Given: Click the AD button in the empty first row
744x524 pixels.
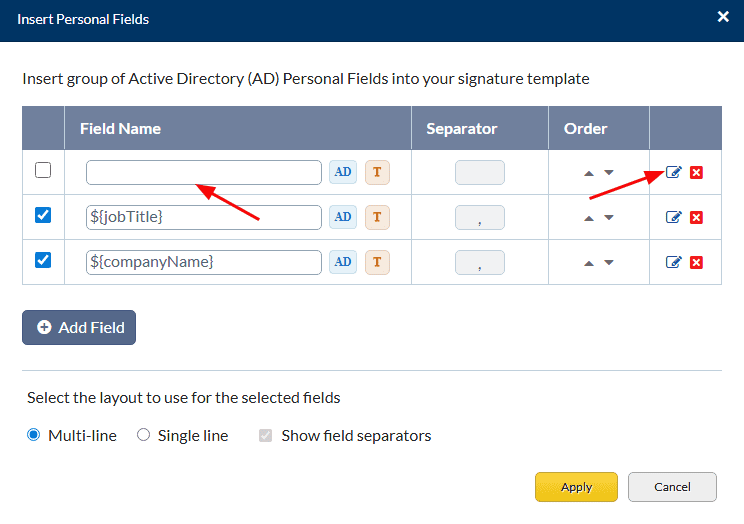Looking at the screenshot, I should pos(343,172).
